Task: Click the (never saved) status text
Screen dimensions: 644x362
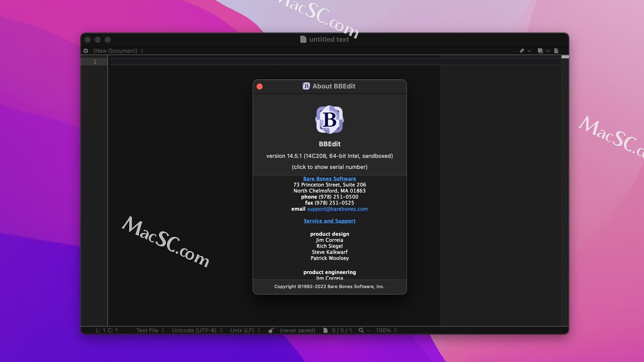Action: pyautogui.click(x=298, y=330)
